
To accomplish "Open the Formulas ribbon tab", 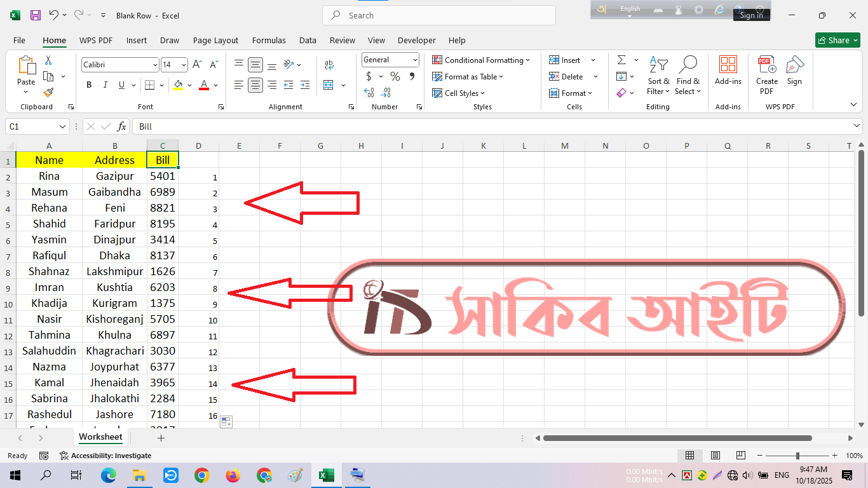I will [x=269, y=40].
